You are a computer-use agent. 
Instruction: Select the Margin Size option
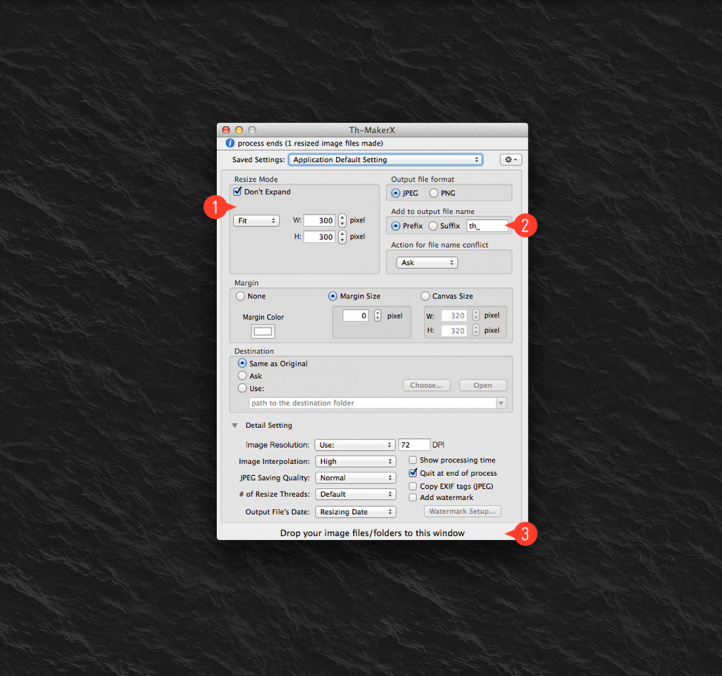coord(332,296)
